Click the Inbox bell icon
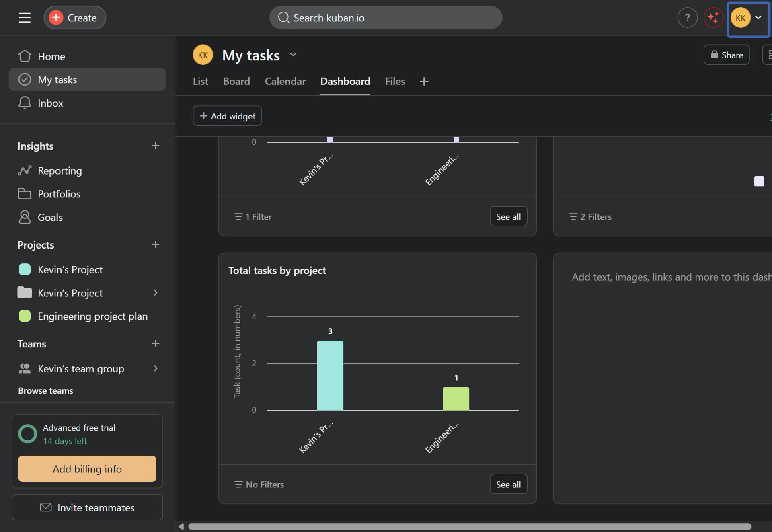The width and height of the screenshot is (772, 532). click(25, 103)
